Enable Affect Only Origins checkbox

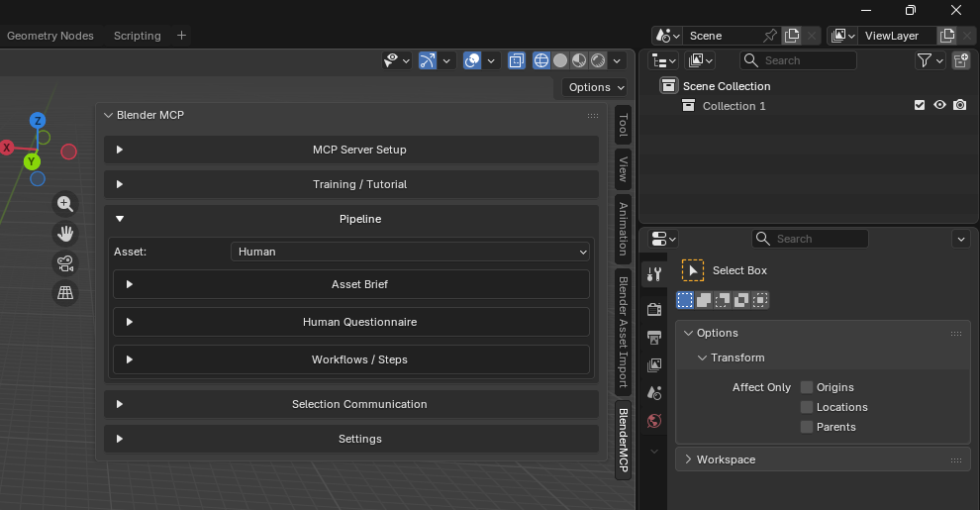[807, 387]
